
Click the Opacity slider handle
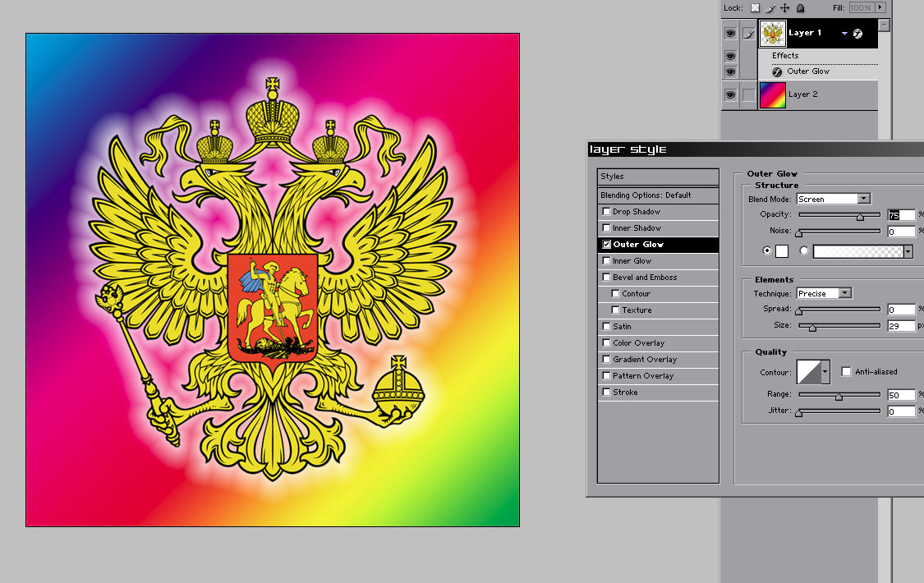pos(861,217)
